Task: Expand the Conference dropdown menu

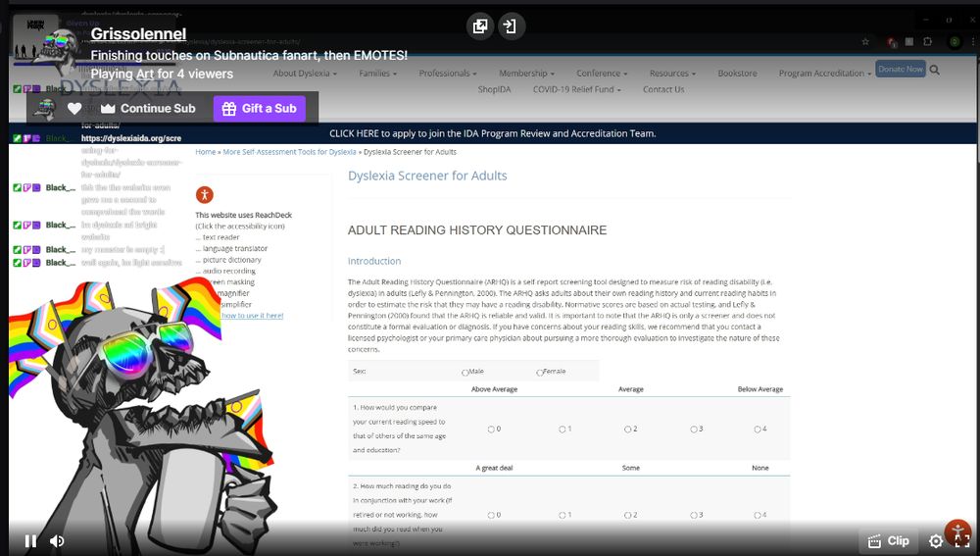Action: (x=602, y=74)
